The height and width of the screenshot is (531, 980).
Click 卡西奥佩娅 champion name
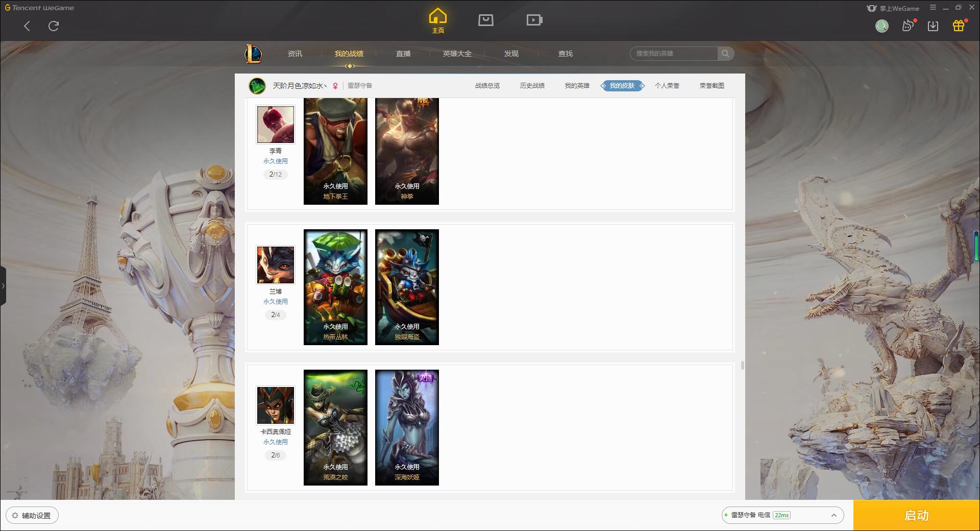(x=276, y=432)
